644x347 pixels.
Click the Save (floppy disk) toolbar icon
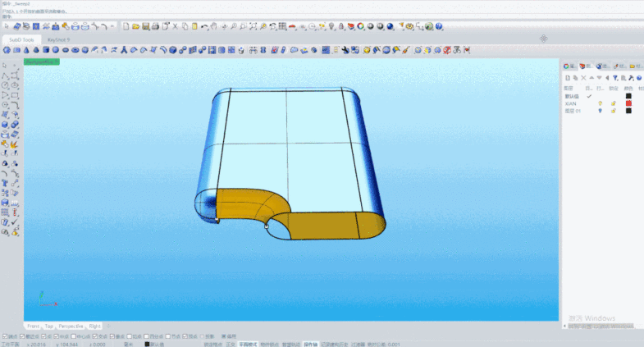tap(145, 27)
